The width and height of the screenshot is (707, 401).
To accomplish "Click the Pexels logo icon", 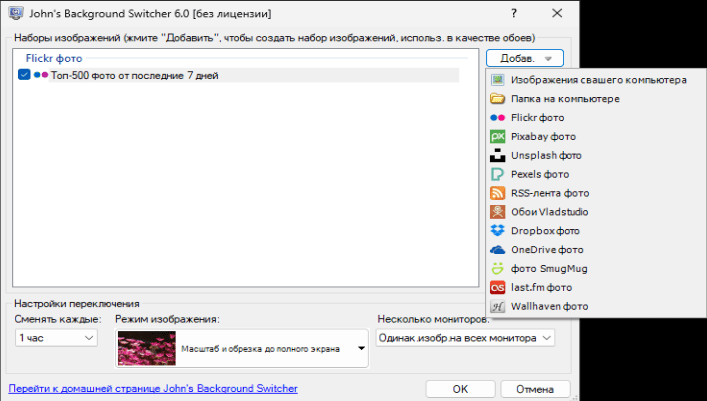I will click(497, 174).
